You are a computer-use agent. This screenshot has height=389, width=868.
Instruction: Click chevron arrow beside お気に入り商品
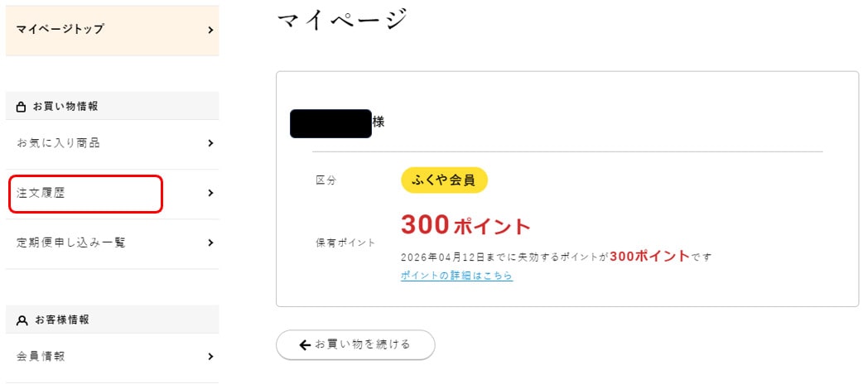pyautogui.click(x=210, y=143)
